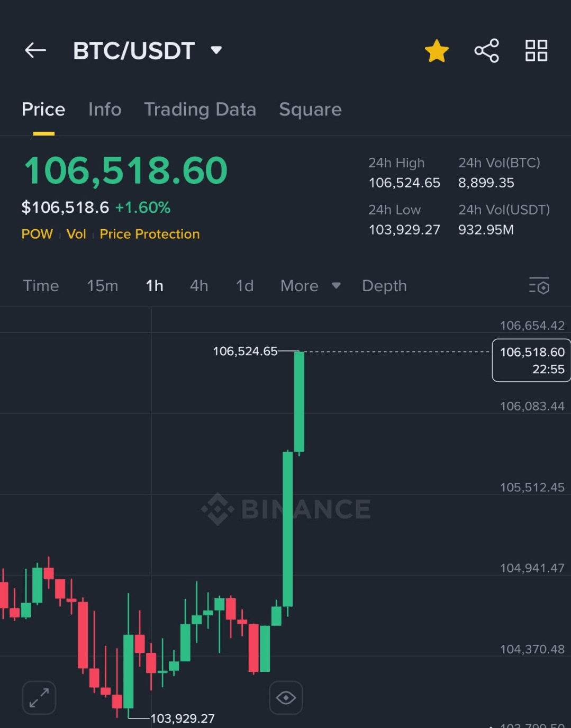Viewport: 571px width, 728px height.
Task: Open chart indicator settings icon
Action: 539,285
